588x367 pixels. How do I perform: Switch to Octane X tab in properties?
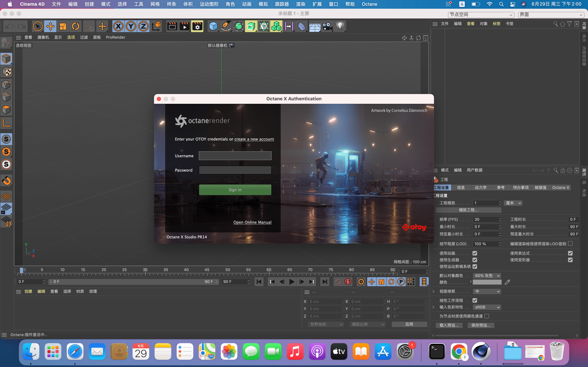561,187
